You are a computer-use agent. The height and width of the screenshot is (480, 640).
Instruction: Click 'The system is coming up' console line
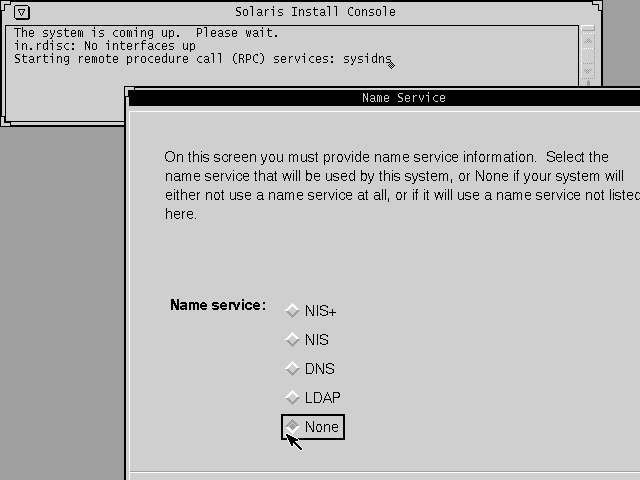coord(146,33)
